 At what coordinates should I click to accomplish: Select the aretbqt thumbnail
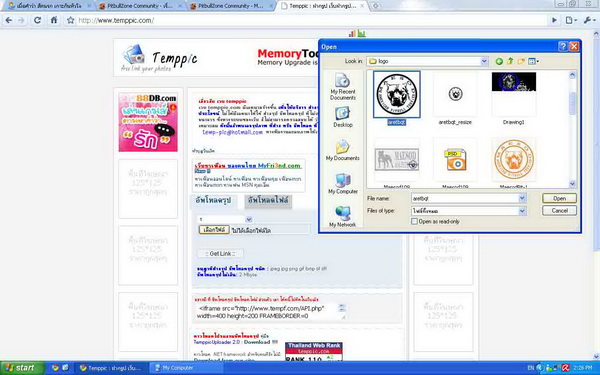coord(397,94)
